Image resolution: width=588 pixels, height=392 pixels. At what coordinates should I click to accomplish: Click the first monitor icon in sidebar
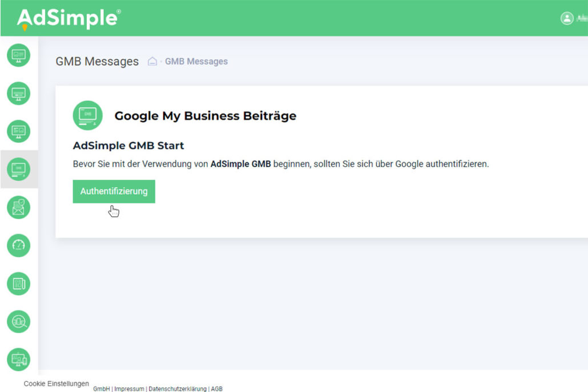pos(18,55)
